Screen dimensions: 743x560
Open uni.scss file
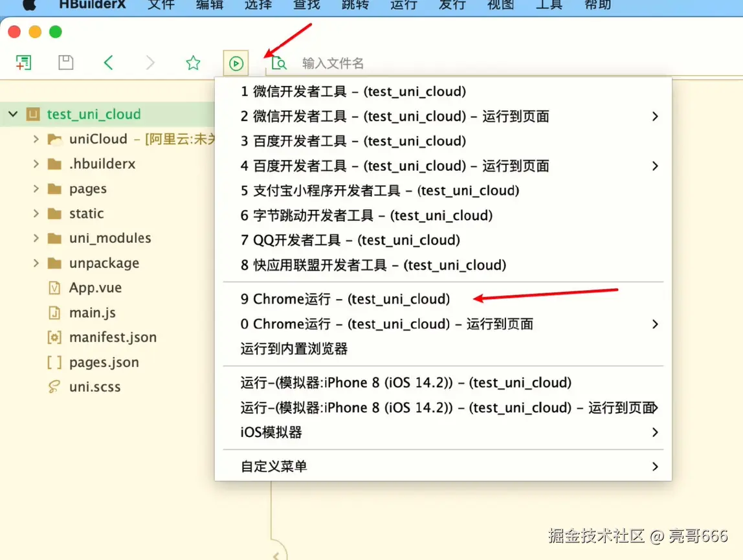click(94, 387)
